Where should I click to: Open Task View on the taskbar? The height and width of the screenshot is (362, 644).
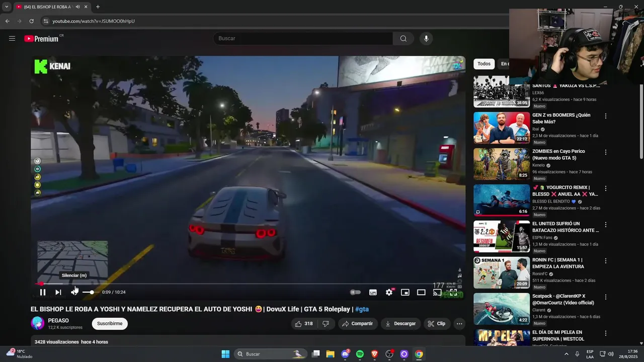(315, 354)
